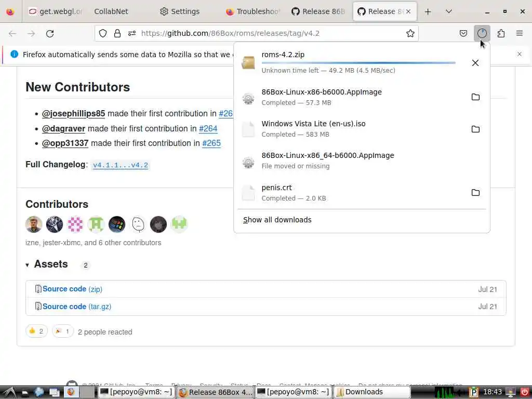This screenshot has height=399, width=532.
Task: Go back to the previous page
Action: click(x=12, y=34)
